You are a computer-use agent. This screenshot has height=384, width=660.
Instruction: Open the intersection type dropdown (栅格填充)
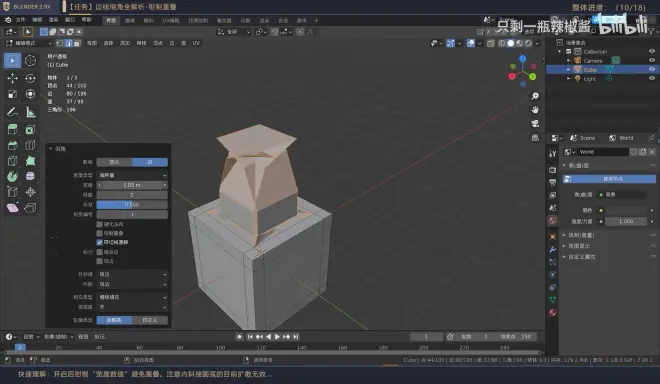[x=132, y=297]
